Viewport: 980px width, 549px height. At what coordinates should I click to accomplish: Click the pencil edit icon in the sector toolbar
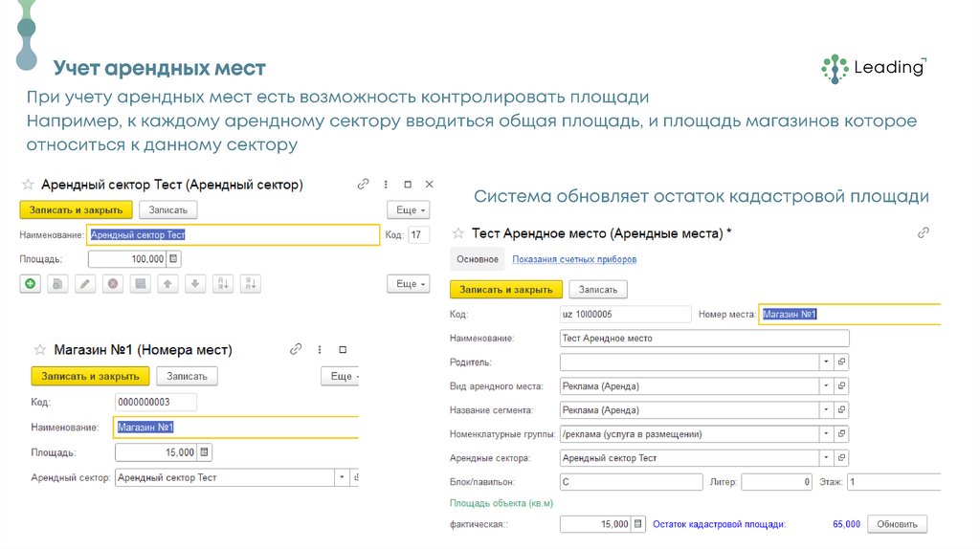point(85,283)
